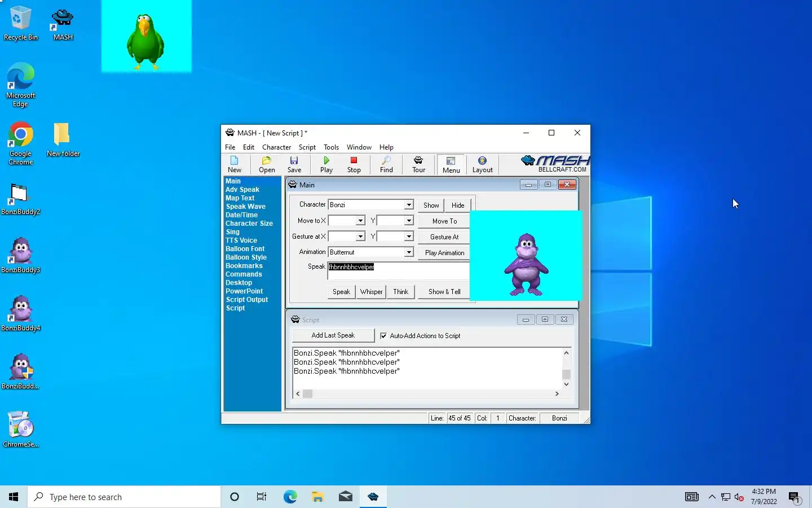Expand the Animation dropdown showing Butternut
The height and width of the screenshot is (508, 812).
click(409, 252)
